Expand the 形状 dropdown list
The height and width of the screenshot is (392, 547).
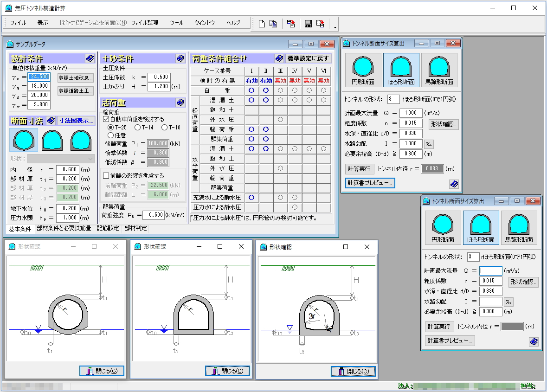(61, 159)
